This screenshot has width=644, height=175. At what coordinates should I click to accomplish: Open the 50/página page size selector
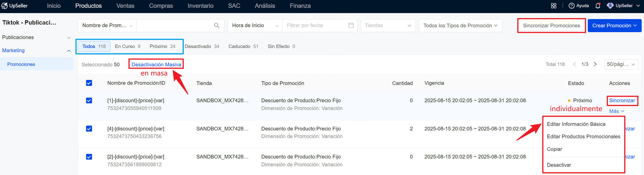pos(621,64)
